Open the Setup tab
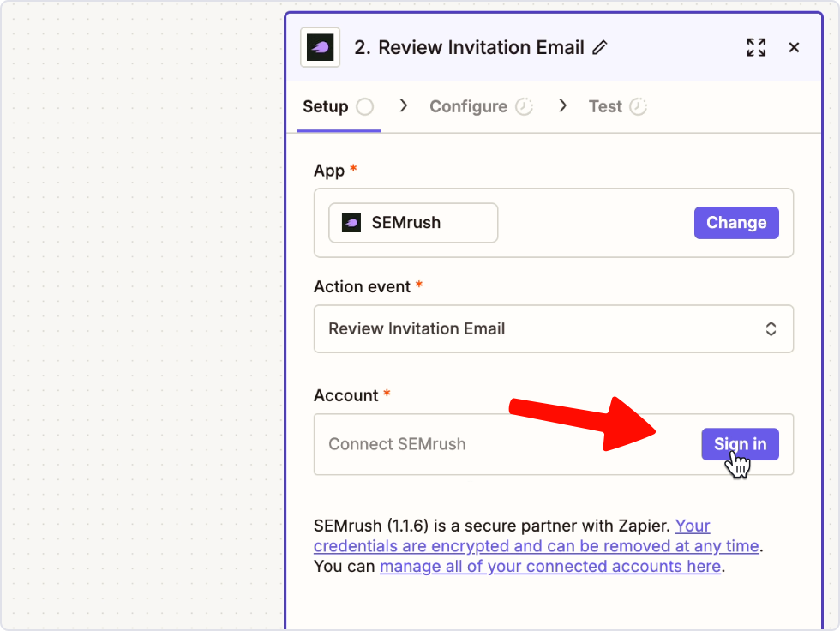 (x=339, y=106)
